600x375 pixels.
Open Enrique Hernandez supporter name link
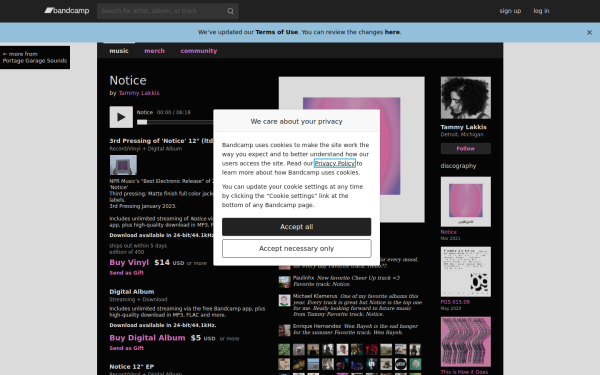pos(317,326)
